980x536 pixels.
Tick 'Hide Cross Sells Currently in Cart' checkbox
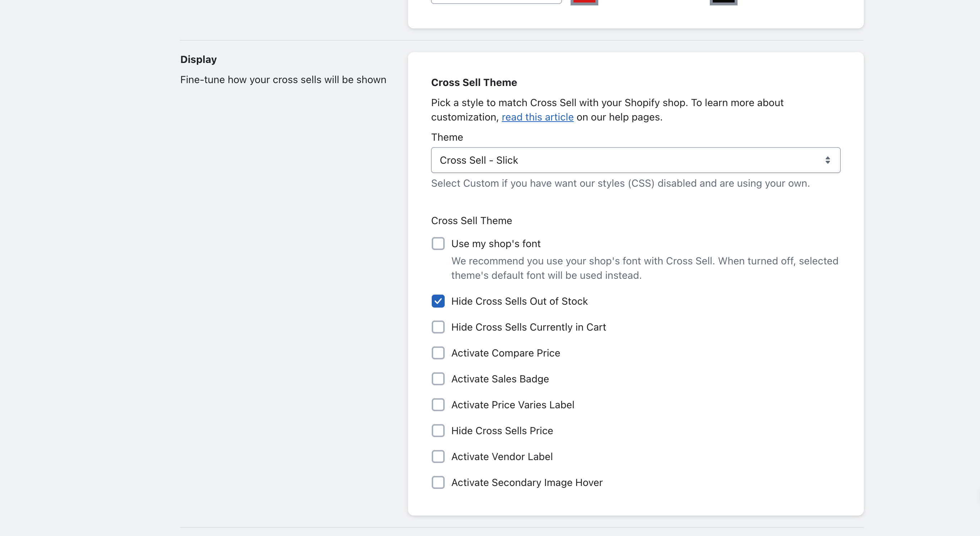tap(438, 327)
